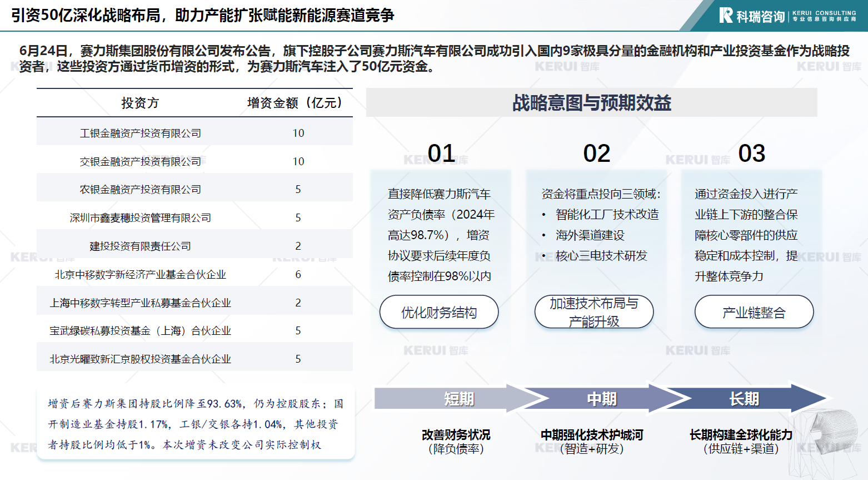
Task: Click amount 10 in the 交银金融 row
Action: coord(298,161)
